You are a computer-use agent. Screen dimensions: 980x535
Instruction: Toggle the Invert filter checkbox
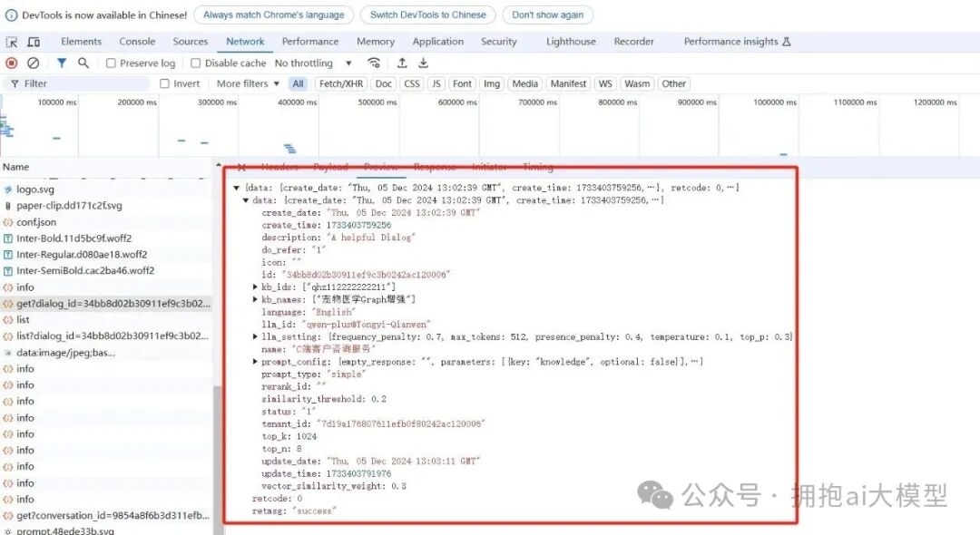click(x=165, y=83)
